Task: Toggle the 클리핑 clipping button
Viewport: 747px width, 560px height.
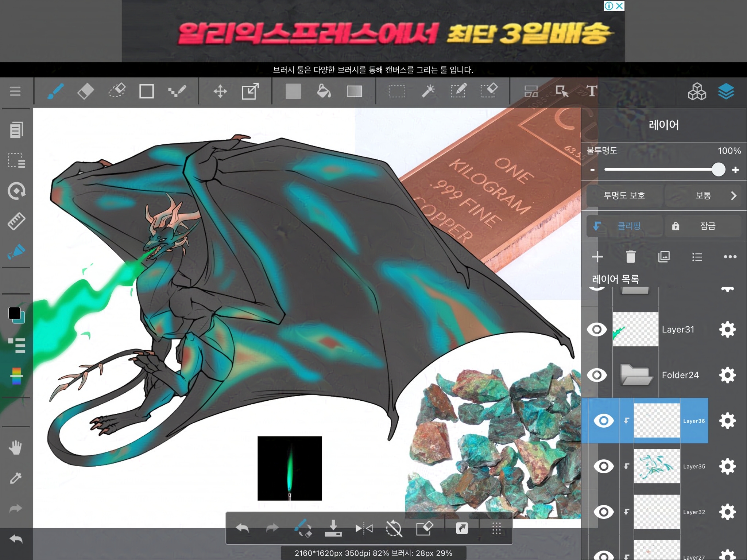Action: click(x=624, y=226)
